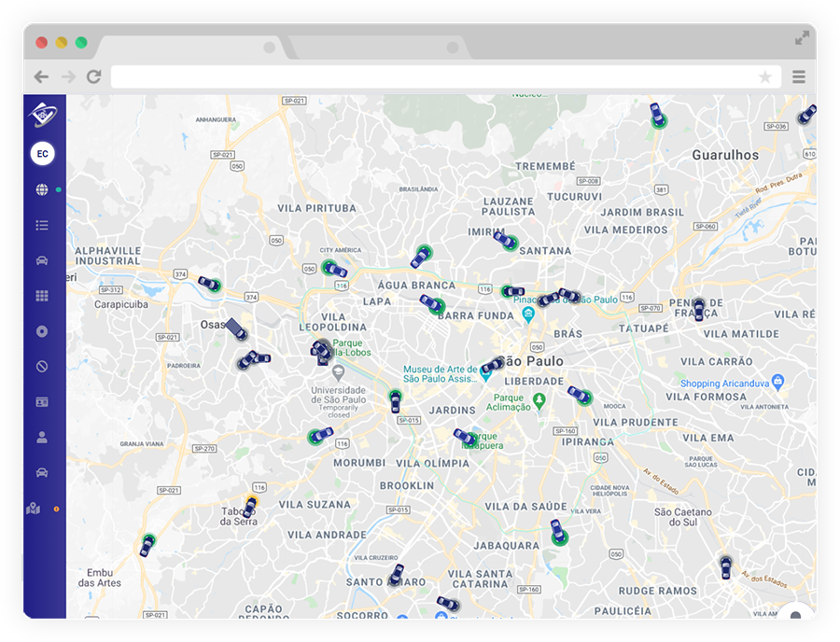Click the Shopping Aricanduva map pin
Screen dimensions: 840x642
(777, 382)
